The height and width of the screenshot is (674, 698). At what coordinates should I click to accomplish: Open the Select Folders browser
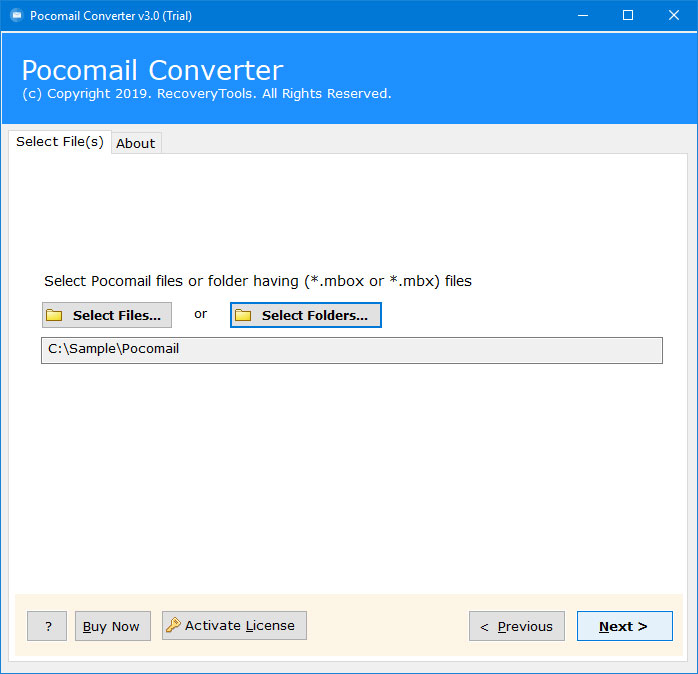306,315
